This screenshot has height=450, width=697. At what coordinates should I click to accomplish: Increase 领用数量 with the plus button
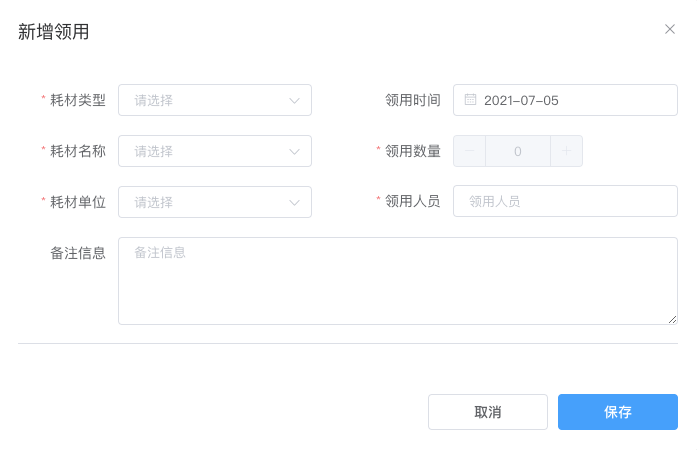point(566,151)
